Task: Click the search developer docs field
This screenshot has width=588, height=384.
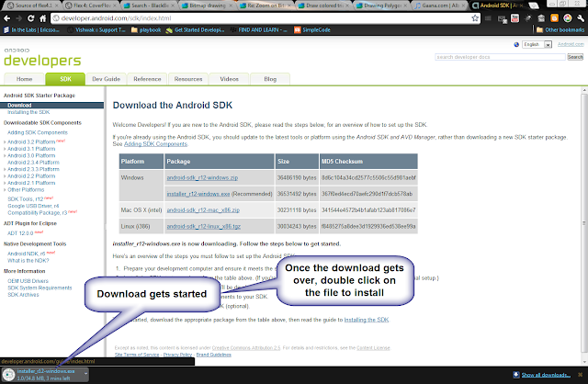Action: 500,57
